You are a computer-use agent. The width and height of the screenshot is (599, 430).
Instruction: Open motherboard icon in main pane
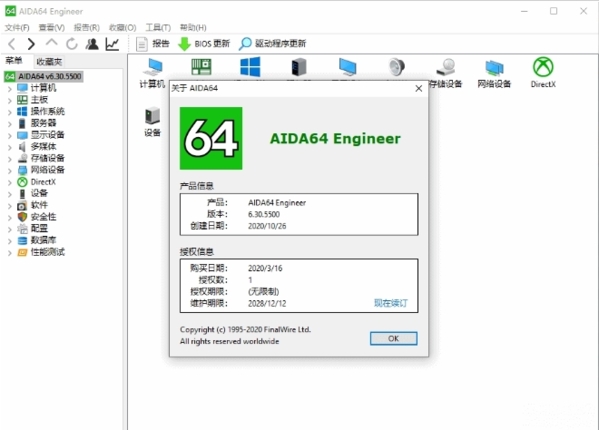[x=201, y=67]
